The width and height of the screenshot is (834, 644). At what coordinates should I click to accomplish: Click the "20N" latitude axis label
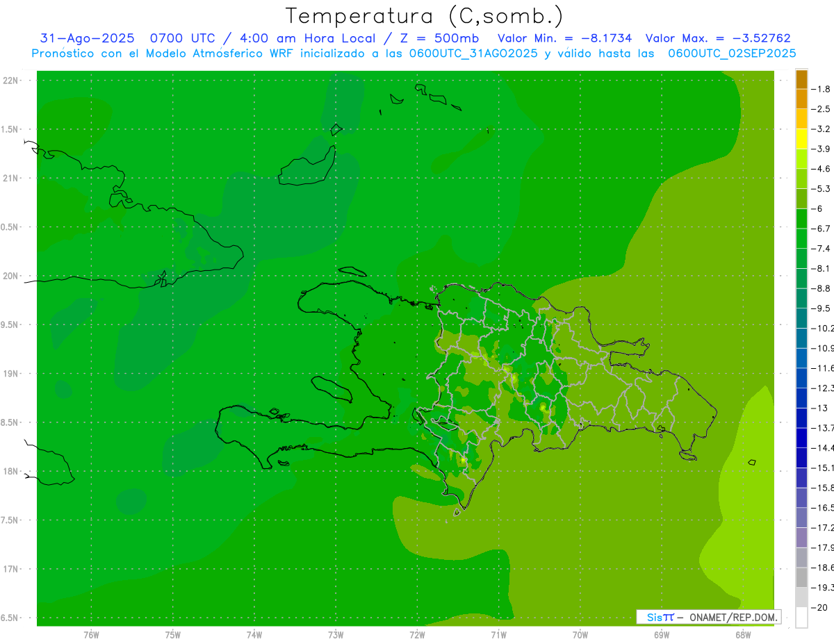10,276
